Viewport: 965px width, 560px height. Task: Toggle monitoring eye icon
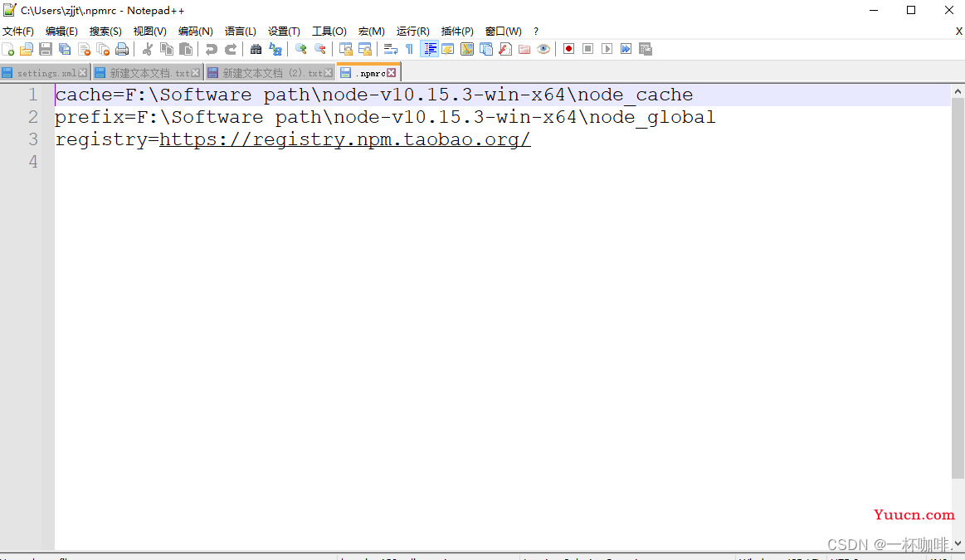(x=543, y=49)
